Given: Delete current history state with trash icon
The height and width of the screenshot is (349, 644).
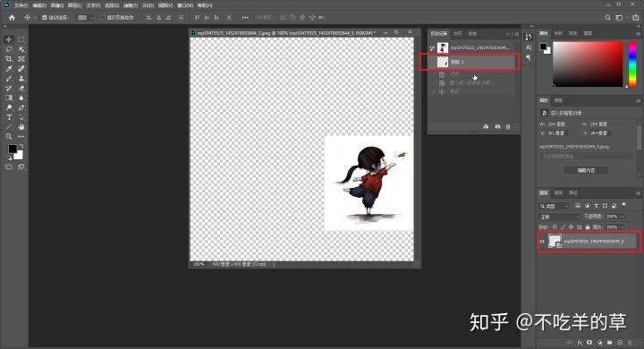Looking at the screenshot, I should [508, 126].
